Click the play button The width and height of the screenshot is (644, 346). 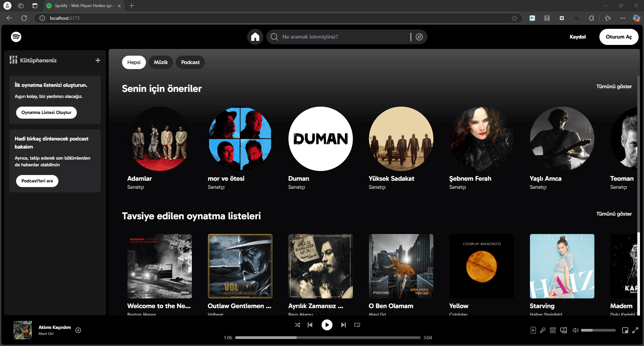[327, 325]
